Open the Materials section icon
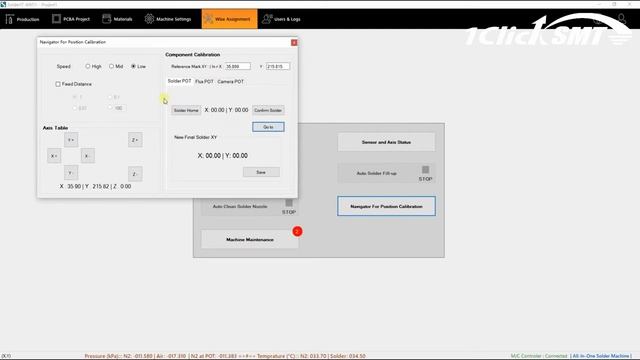Screen dimensions: 640x360 click(x=107, y=19)
